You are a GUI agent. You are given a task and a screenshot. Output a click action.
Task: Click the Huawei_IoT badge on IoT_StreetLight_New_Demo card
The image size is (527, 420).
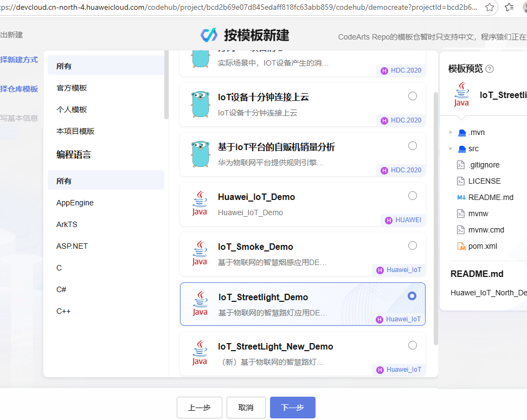[x=399, y=370]
